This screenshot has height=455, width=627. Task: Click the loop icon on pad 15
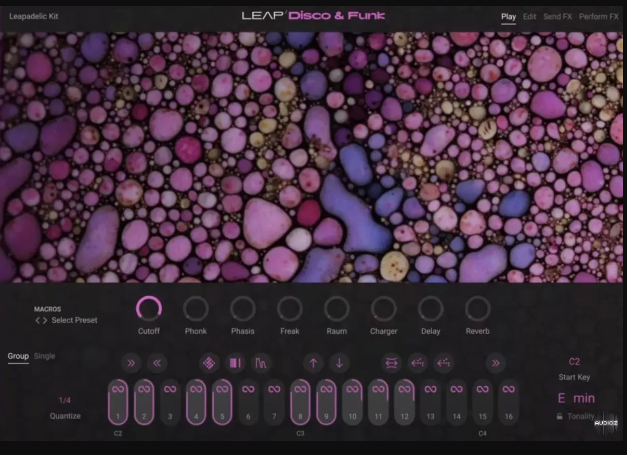[483, 389]
